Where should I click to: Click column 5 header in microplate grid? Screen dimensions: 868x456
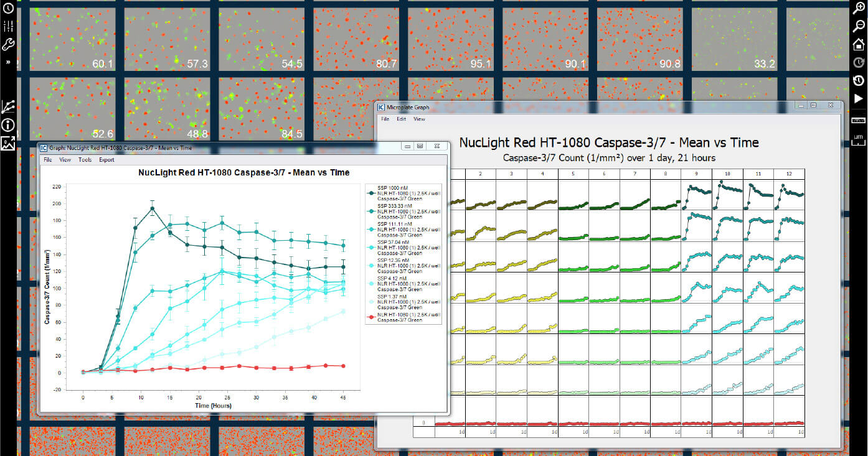click(x=573, y=174)
